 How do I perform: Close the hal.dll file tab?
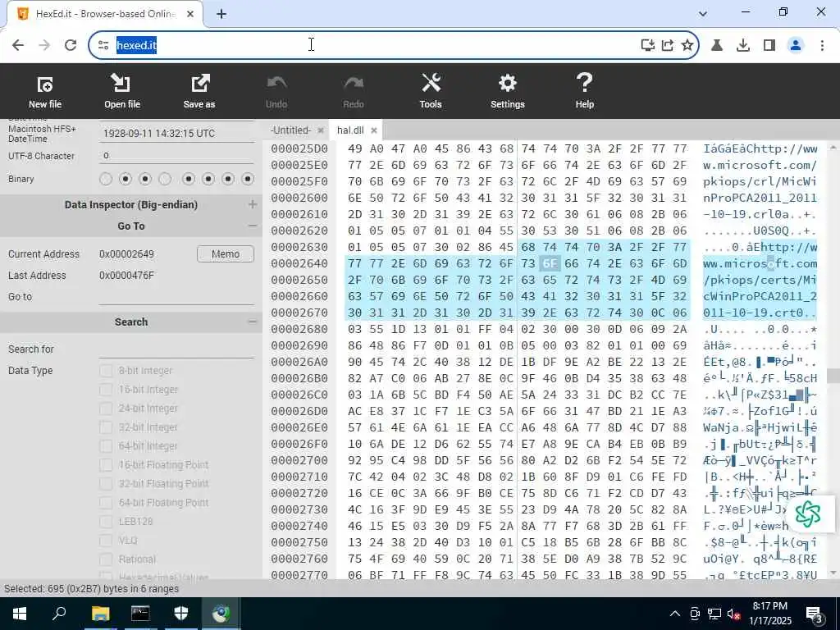(374, 130)
